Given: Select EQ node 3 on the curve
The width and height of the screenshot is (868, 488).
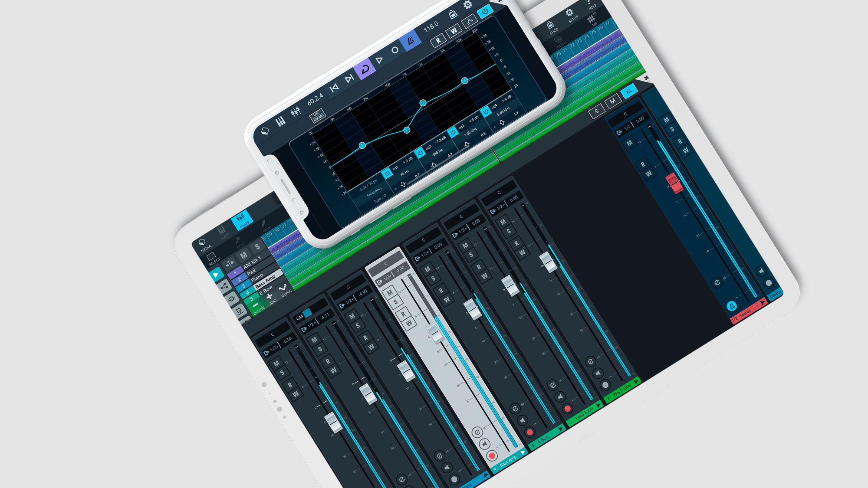Looking at the screenshot, I should [423, 103].
